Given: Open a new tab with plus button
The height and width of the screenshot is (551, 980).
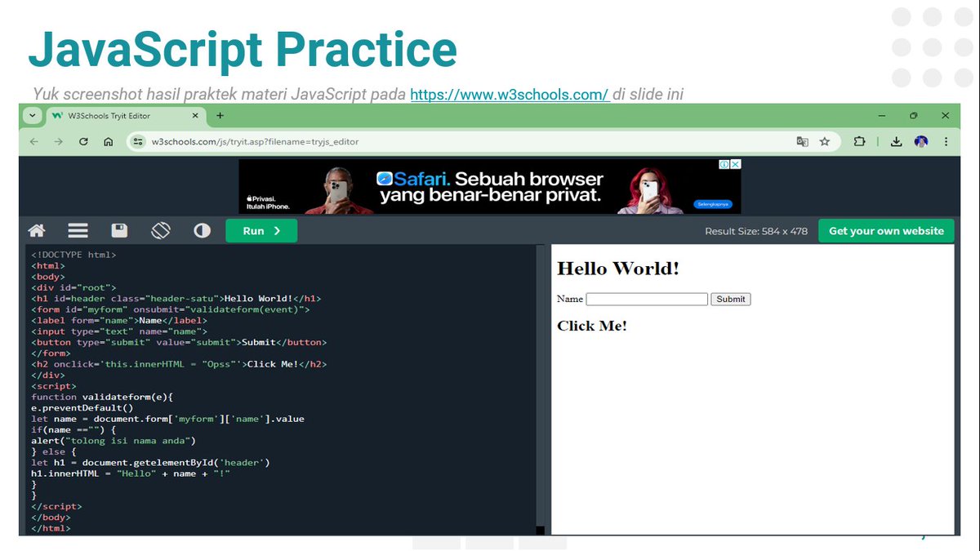Looking at the screenshot, I should 220,116.
